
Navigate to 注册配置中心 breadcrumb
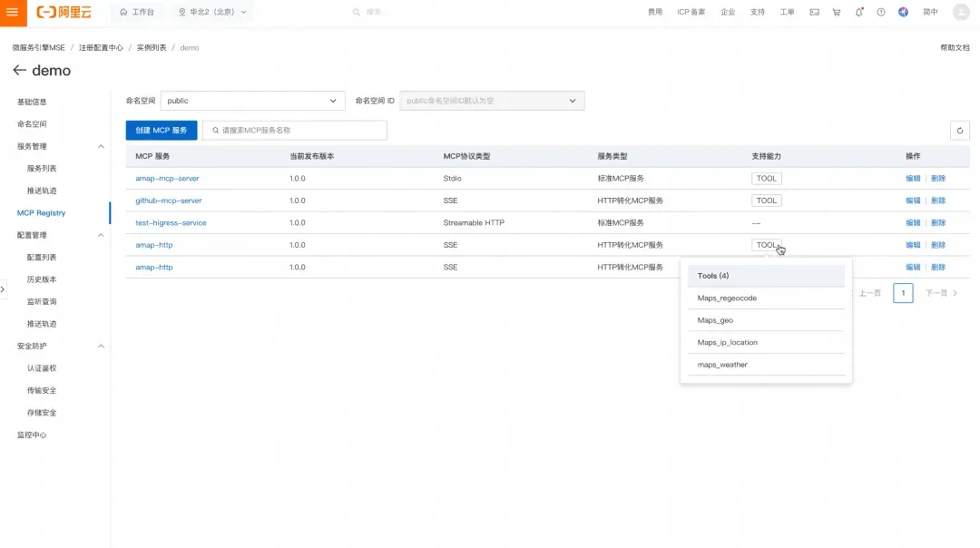coord(101,47)
